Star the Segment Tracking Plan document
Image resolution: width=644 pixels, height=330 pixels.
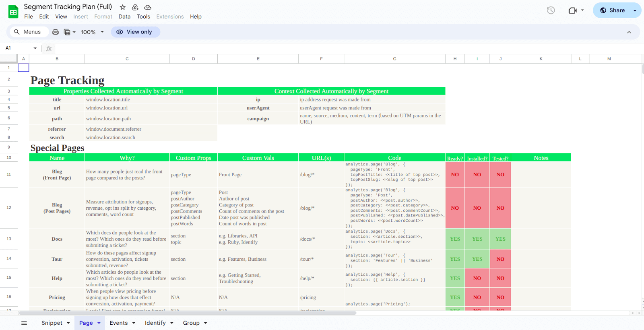coord(123,7)
